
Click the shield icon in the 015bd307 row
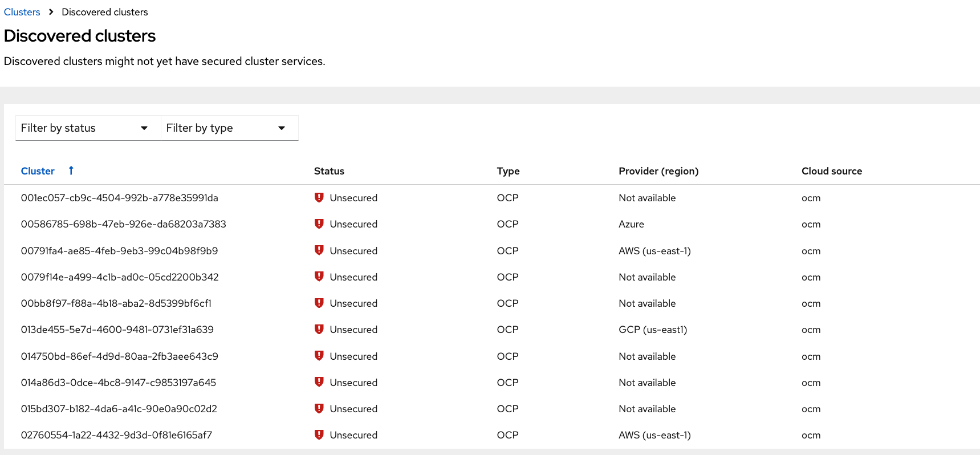(x=319, y=409)
